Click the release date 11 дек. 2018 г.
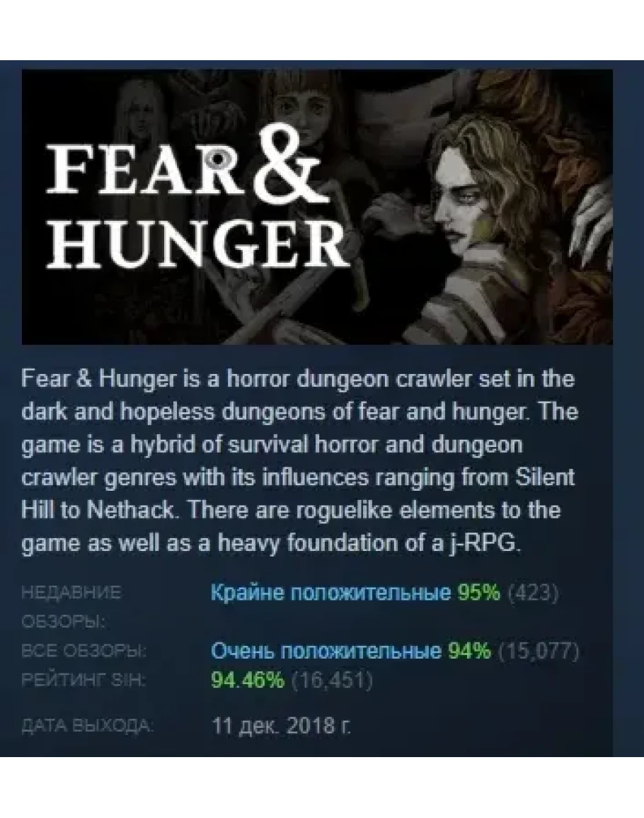Viewport: 644px width, 818px height. 282,726
